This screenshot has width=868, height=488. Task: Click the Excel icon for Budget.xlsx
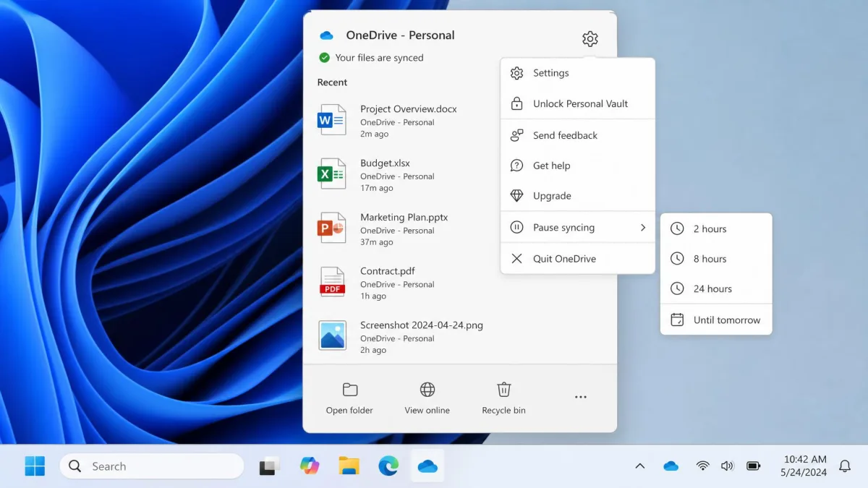331,174
